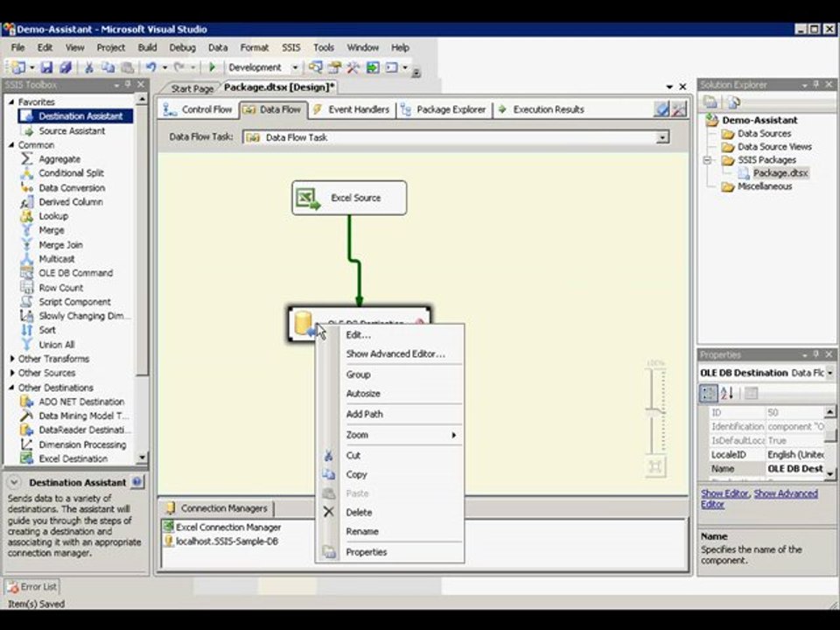This screenshot has width=840, height=630.
Task: Open the Properties object selector dropdown
Action: coord(829,373)
